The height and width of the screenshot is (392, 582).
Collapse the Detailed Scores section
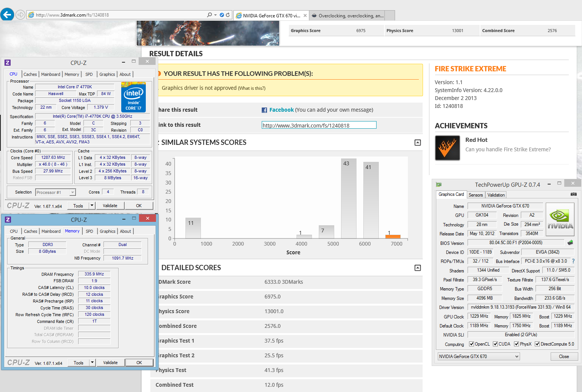[418, 268]
